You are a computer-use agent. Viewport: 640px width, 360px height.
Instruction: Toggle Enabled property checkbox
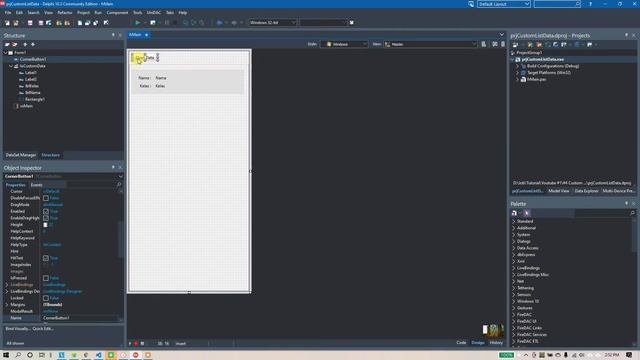[x=46, y=211]
